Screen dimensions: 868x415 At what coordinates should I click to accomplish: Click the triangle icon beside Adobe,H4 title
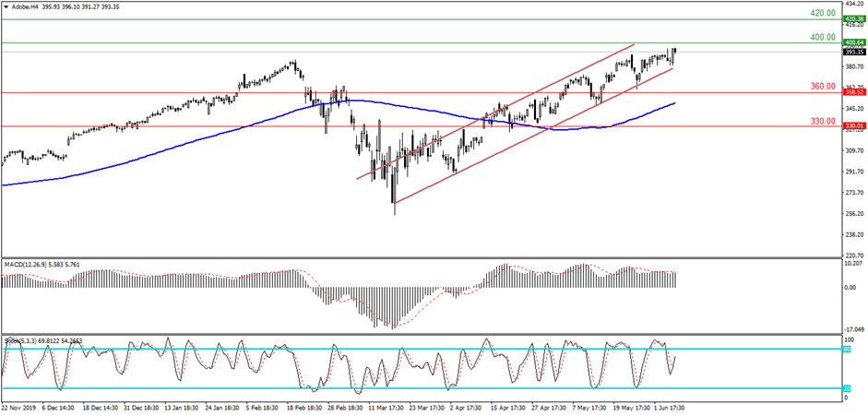[x=6, y=6]
